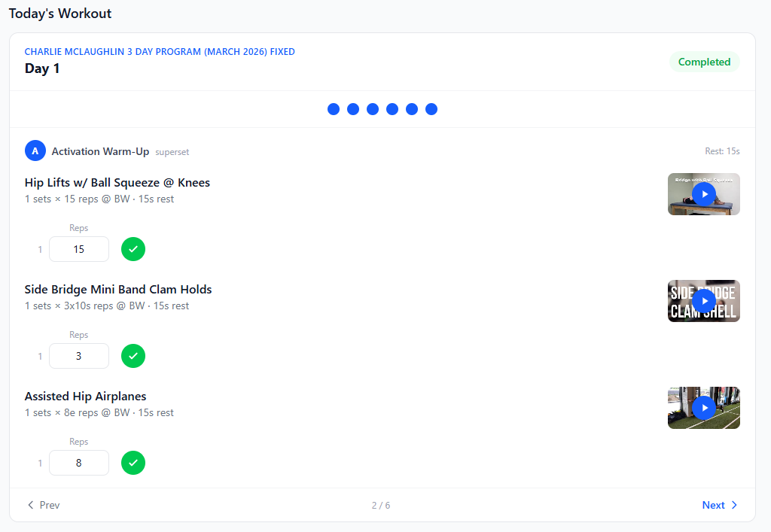This screenshot has width=771, height=532.
Task: Play the Hip Lifts exercise video
Action: click(x=703, y=194)
